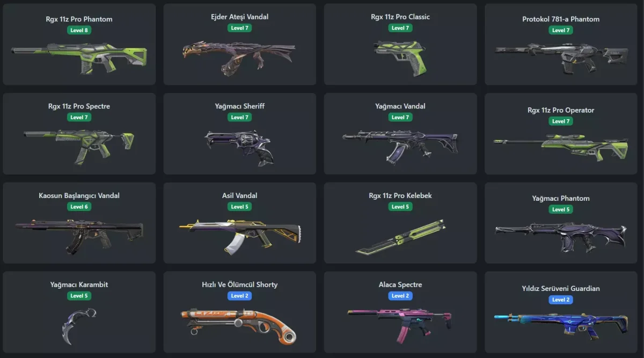Select the Rgx 11z Pro Phantom skin image
644x358 pixels.
tap(79, 57)
